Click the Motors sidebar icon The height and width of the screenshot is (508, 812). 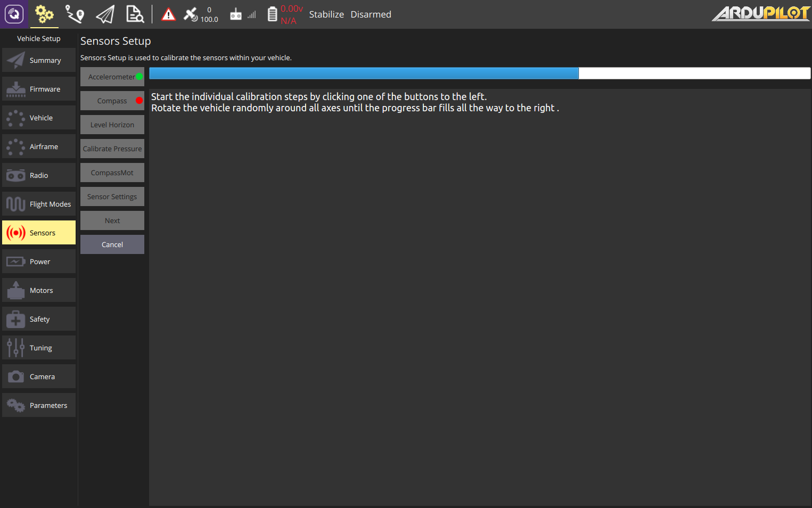[16, 290]
